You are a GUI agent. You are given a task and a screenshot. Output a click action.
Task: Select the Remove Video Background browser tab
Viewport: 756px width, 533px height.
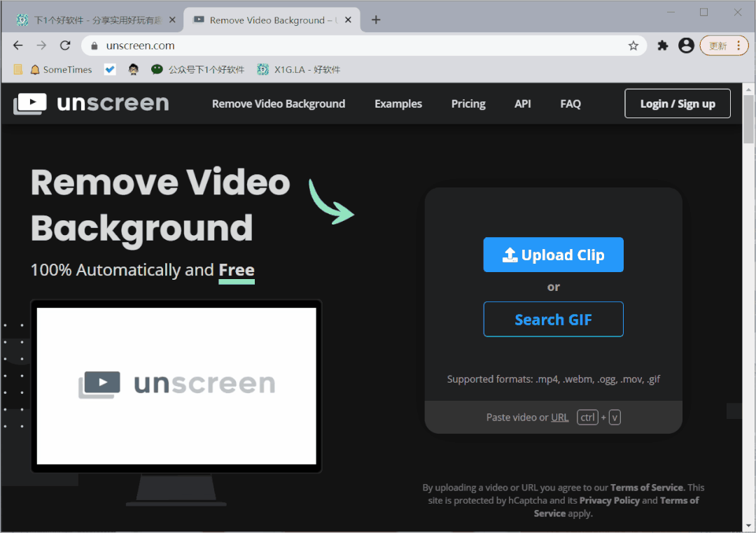272,20
